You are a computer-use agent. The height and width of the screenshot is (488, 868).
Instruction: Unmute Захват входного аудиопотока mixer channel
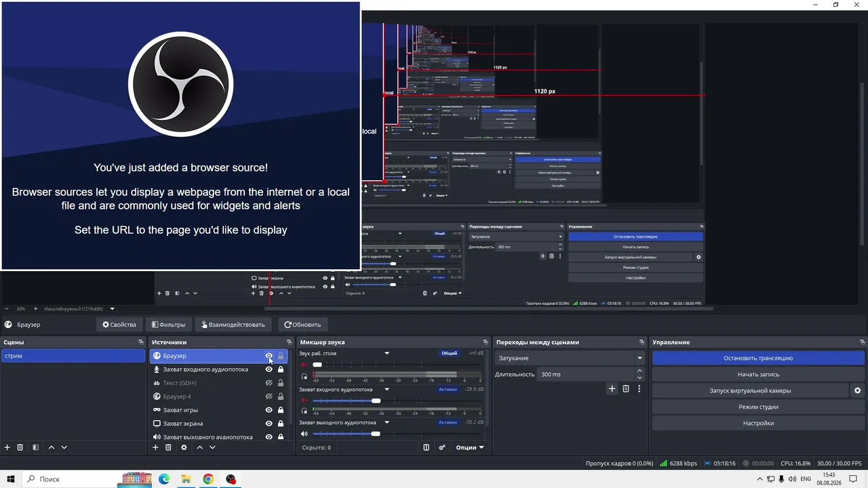[x=304, y=401]
